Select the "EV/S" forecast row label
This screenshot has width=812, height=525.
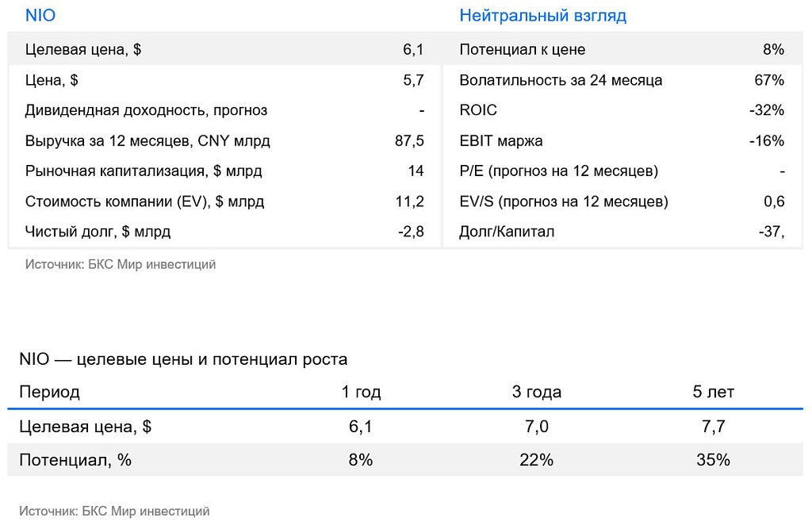(x=563, y=201)
